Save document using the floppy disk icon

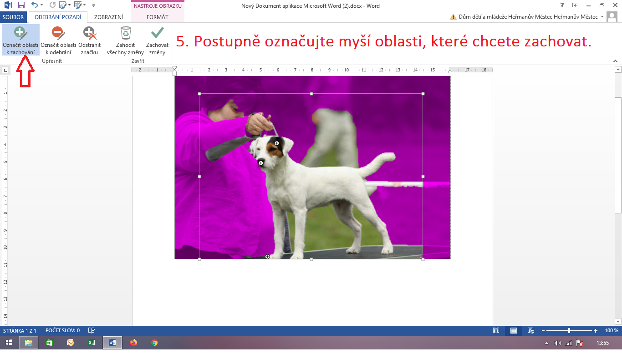click(x=21, y=5)
